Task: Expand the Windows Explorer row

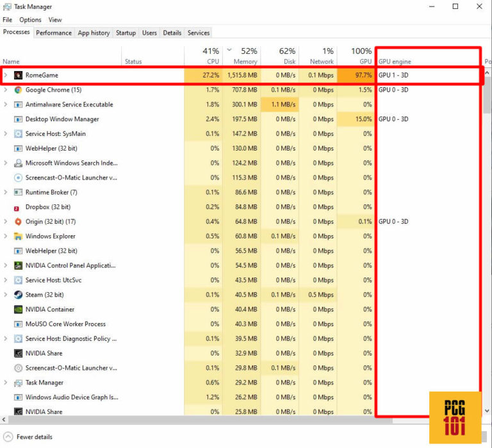Action: coord(5,236)
